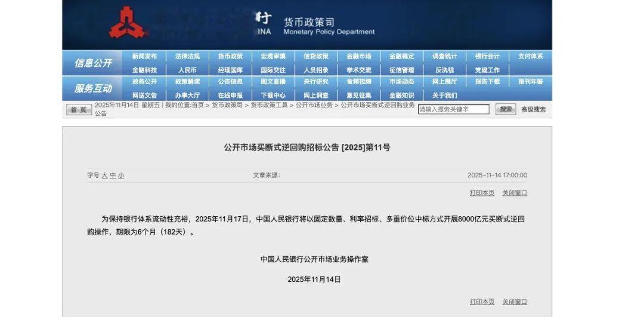The image size is (644, 317).
Task: Click the 货币政策司 header title
Action: pos(309,22)
